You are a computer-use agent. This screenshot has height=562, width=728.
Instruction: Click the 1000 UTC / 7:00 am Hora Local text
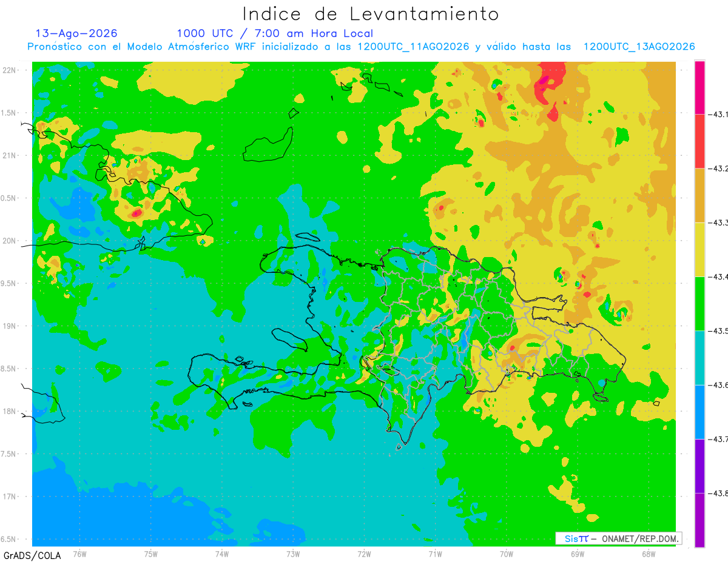[275, 33]
